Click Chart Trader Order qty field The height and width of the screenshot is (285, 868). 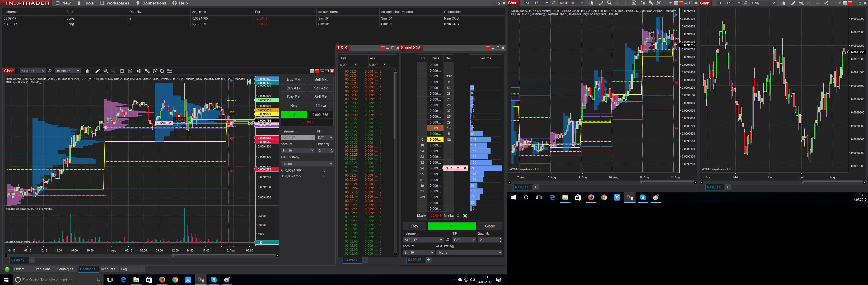tap(325, 151)
